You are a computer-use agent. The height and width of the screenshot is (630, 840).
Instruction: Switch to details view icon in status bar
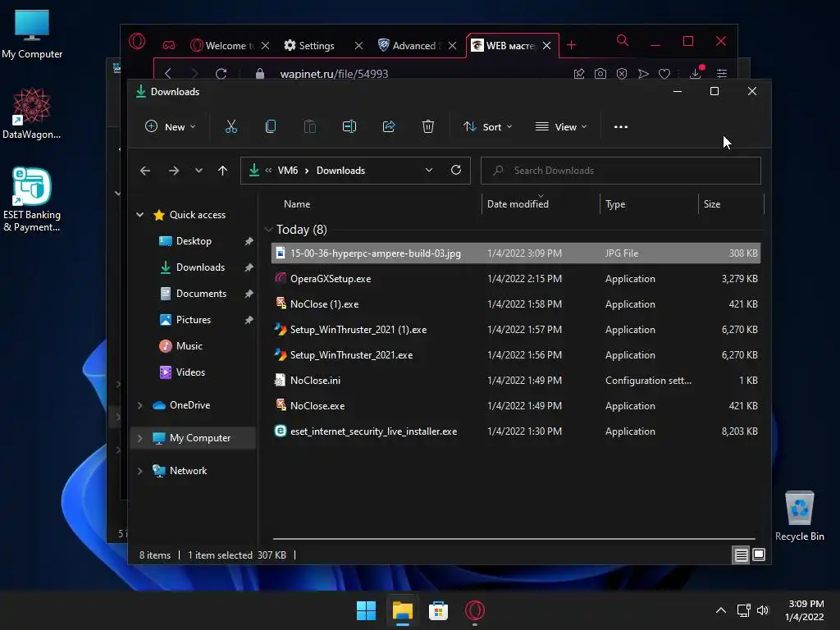[x=741, y=555]
